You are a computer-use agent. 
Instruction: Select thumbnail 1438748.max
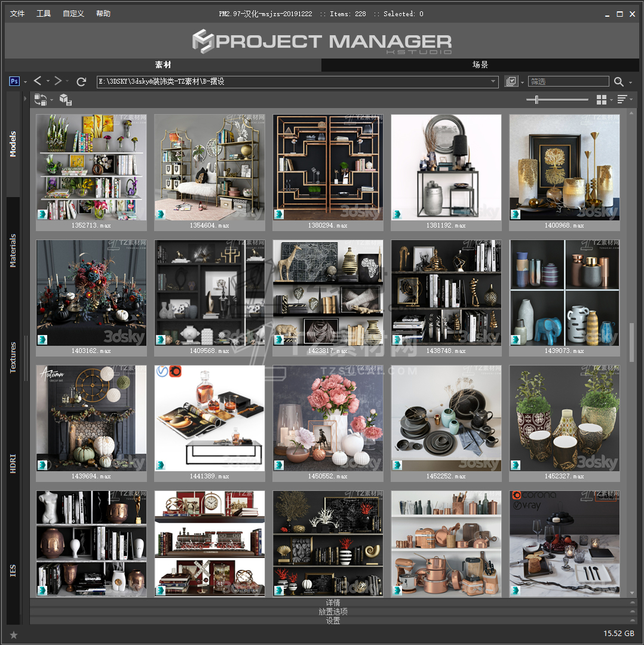[446, 297]
